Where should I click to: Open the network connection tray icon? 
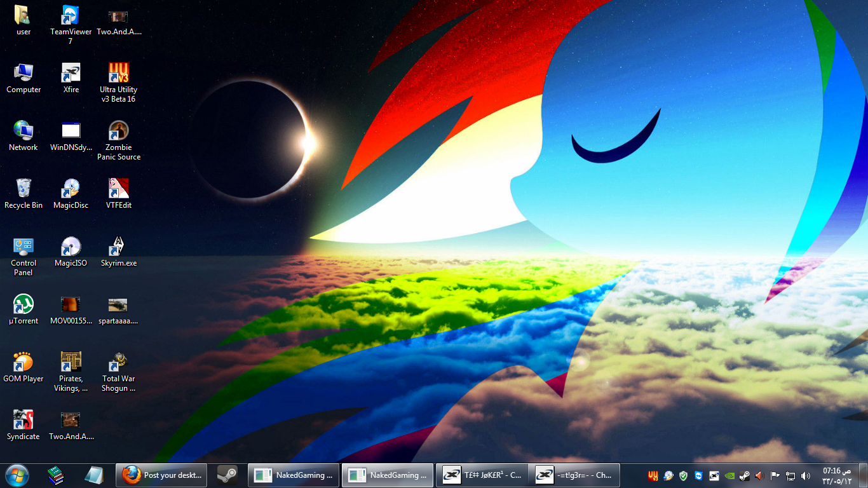coord(790,475)
